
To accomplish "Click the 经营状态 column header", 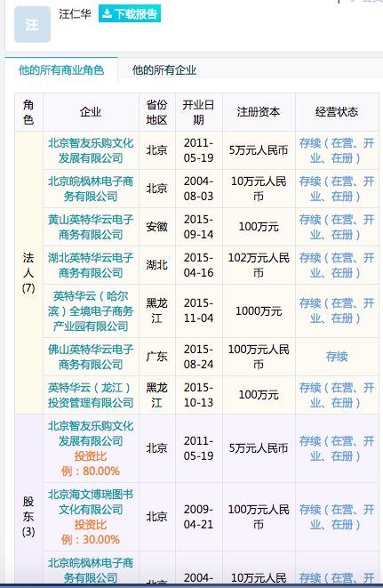I will (337, 112).
